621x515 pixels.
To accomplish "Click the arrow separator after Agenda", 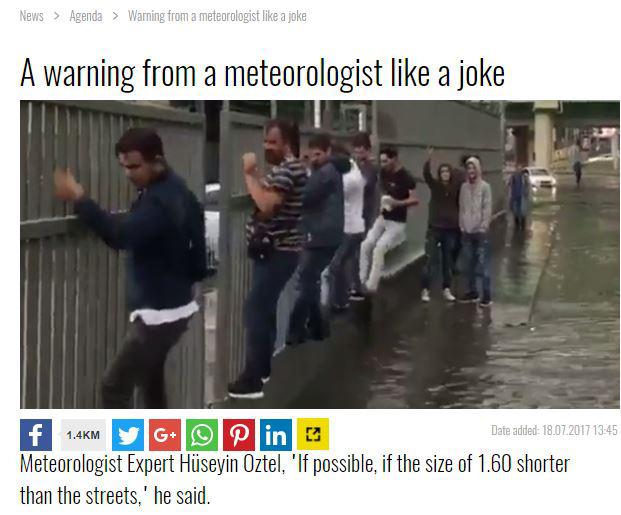I will click(x=115, y=16).
